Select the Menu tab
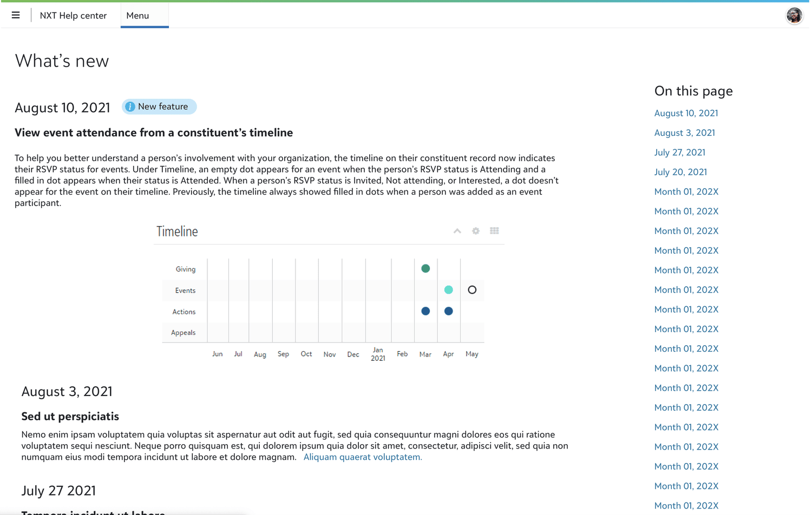This screenshot has height=515, width=812. pyautogui.click(x=145, y=16)
